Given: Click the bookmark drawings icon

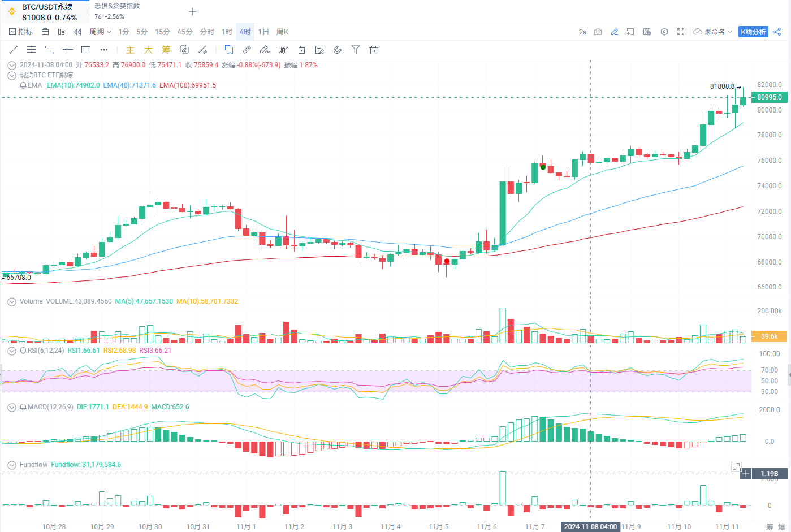Looking at the screenshot, I should coord(229,50).
